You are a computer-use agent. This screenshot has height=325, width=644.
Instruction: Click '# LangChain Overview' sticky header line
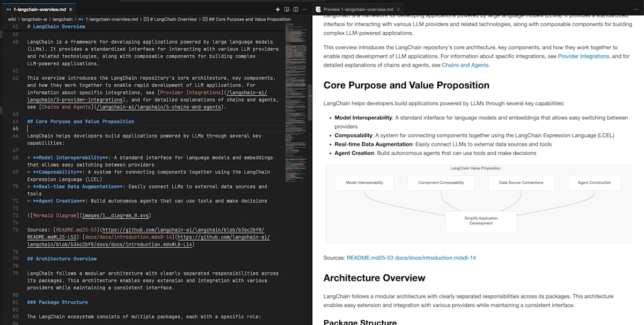56,26
